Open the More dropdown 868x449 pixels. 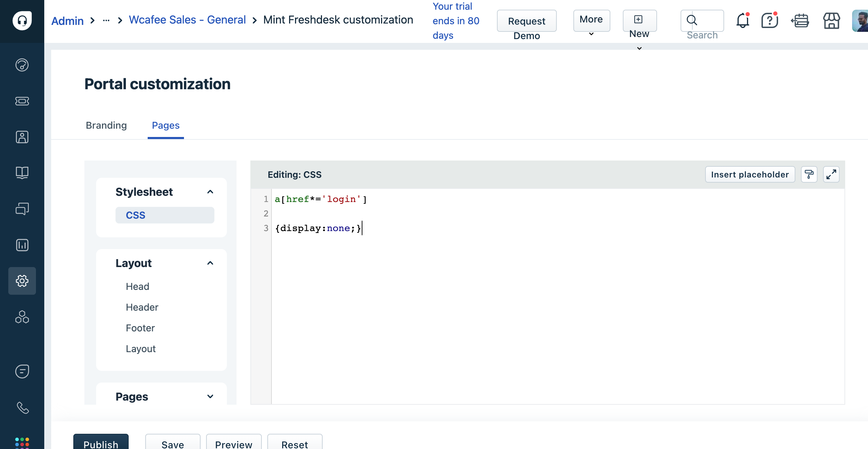[591, 21]
